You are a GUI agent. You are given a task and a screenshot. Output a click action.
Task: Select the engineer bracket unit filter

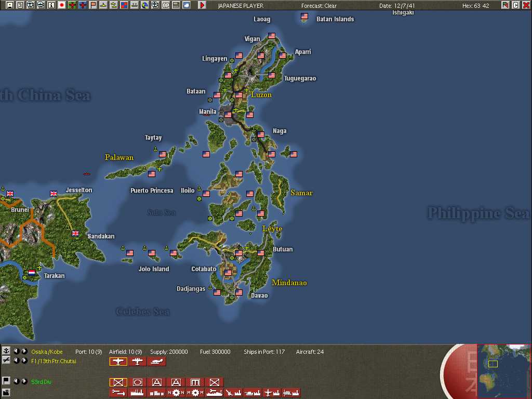[x=195, y=382]
